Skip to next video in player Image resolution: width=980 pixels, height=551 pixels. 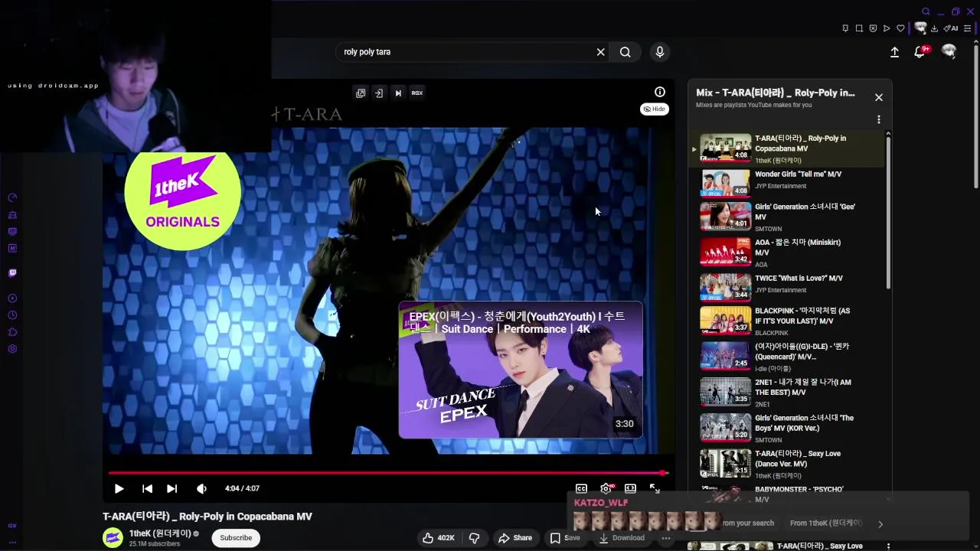point(171,488)
